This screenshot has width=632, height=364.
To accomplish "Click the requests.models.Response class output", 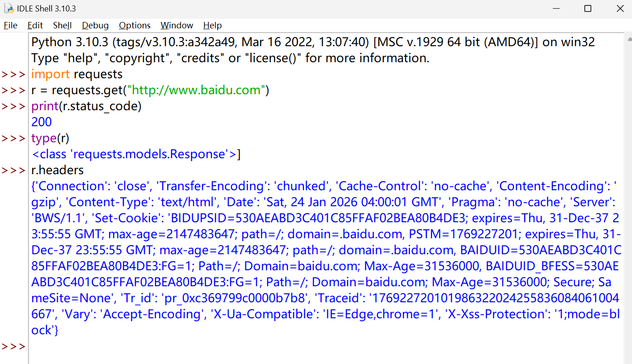I will [136, 154].
